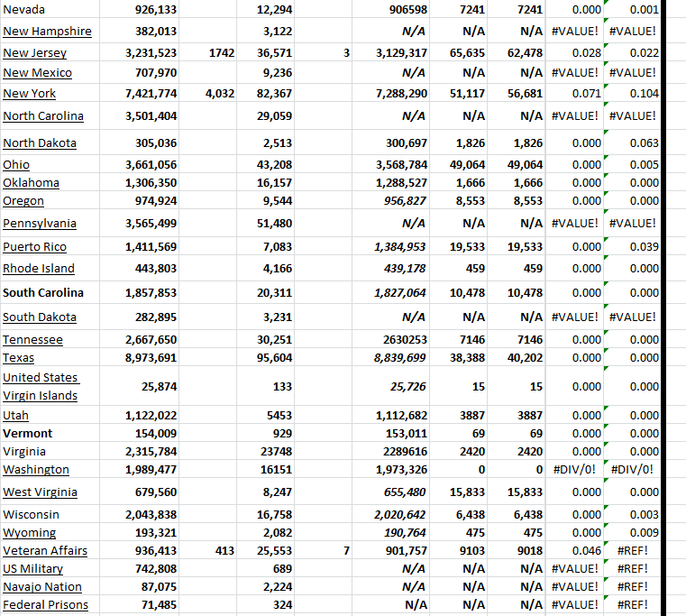
Task: Open the South Dakota link
Action: click(40, 317)
